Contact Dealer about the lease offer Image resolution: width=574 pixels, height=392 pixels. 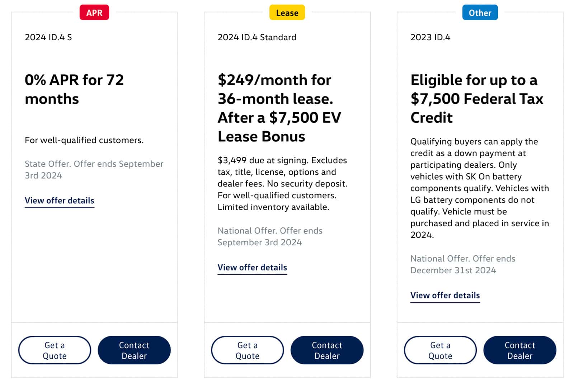point(327,350)
